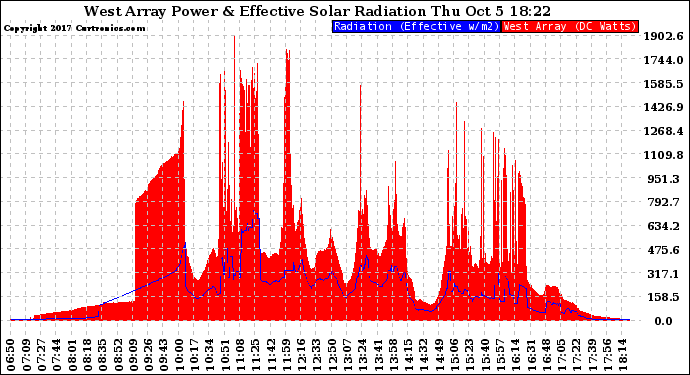This screenshot has height=375, width=690.
Task: Click the 13:41 time label
Action: point(378,355)
